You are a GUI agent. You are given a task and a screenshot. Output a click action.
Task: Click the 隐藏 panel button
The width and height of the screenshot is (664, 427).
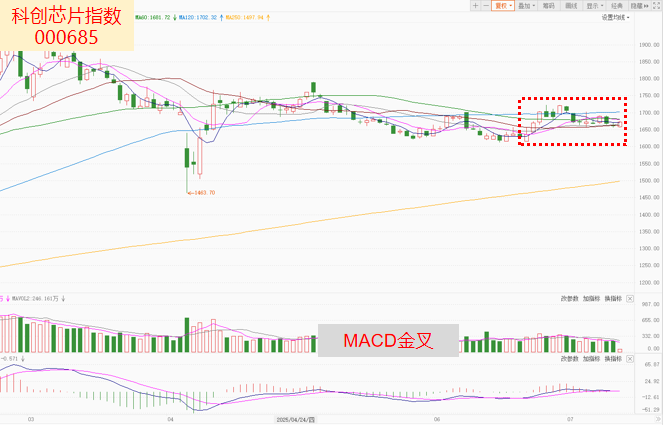point(639,6)
